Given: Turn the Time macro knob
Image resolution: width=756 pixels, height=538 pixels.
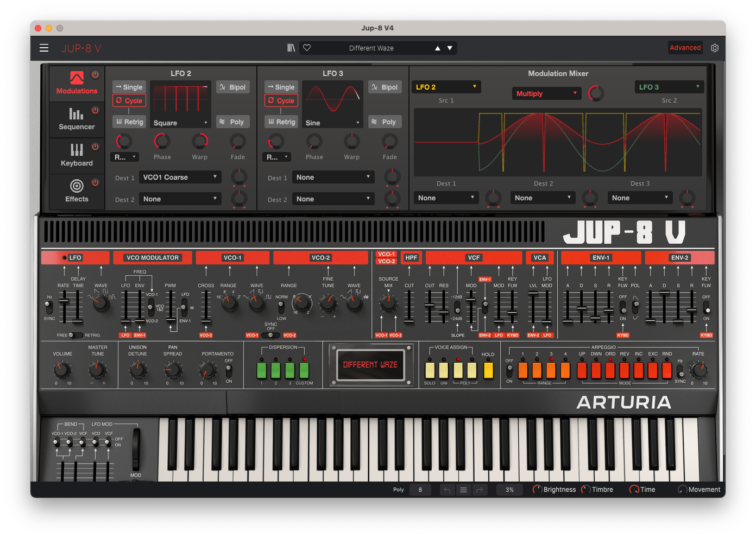Looking at the screenshot, I should coord(634,490).
